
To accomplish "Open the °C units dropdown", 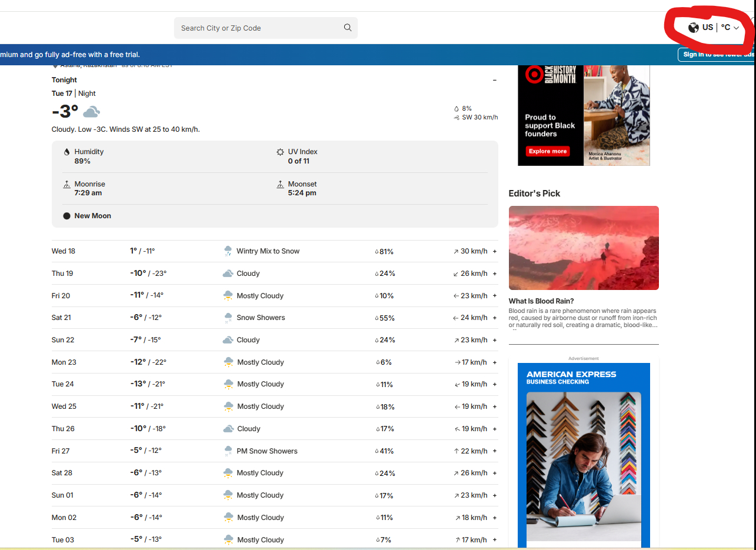I will pyautogui.click(x=730, y=28).
